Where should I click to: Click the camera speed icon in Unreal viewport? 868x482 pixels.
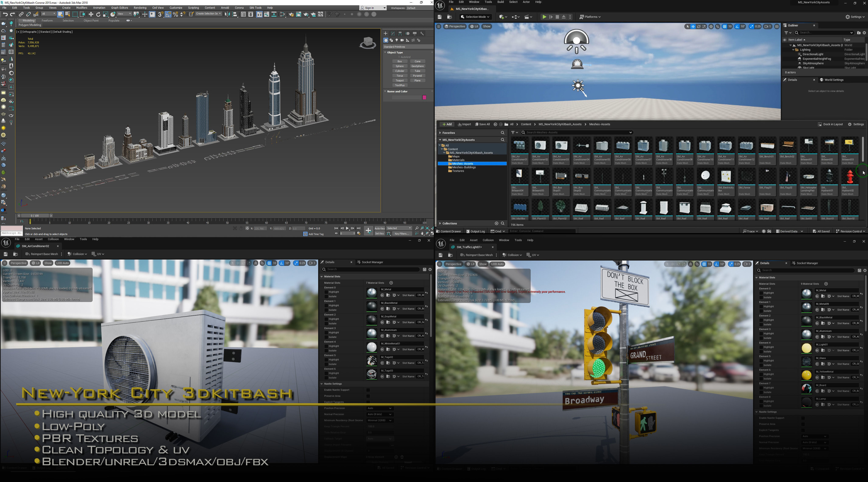coord(768,27)
